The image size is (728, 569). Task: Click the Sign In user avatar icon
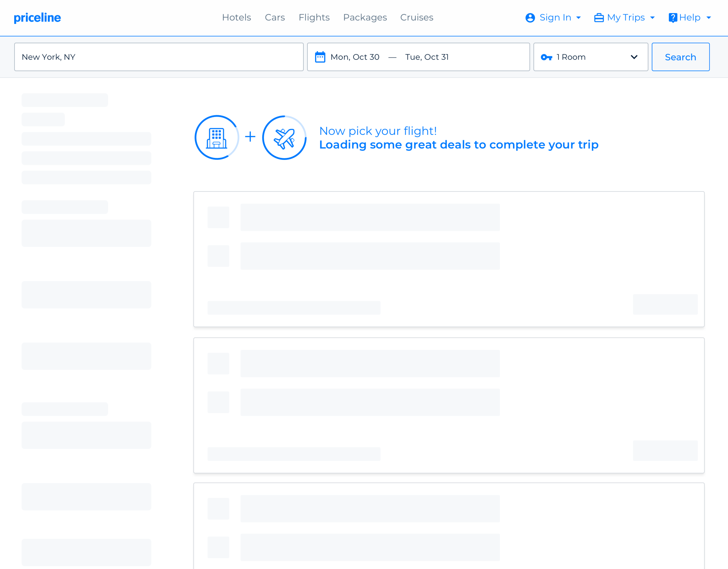tap(530, 18)
